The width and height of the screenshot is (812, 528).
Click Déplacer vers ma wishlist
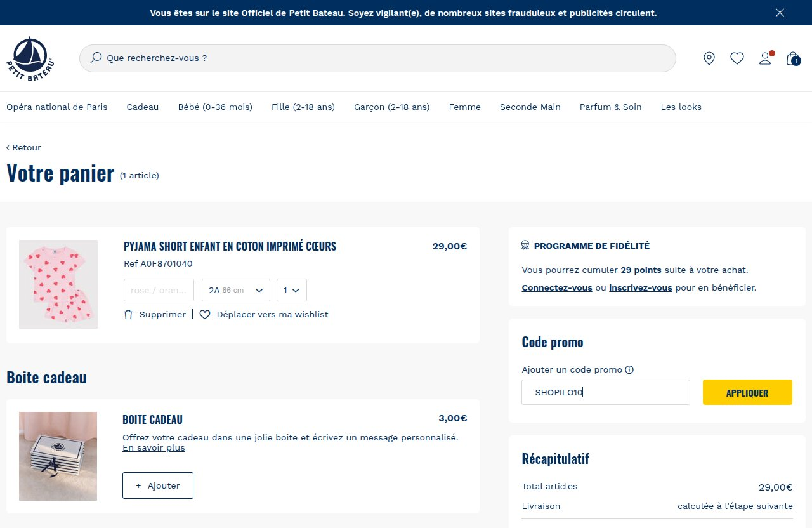(273, 314)
